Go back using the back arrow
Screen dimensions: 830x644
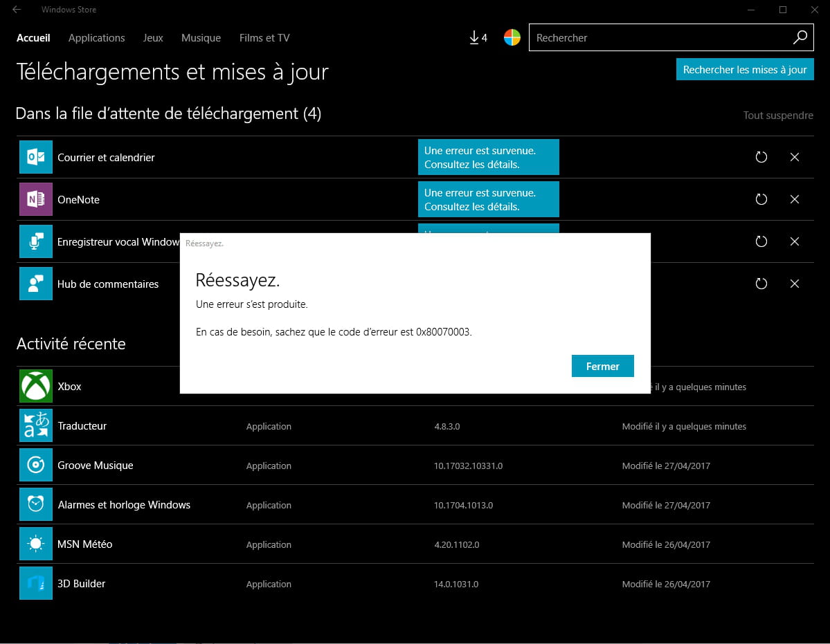[x=17, y=10]
